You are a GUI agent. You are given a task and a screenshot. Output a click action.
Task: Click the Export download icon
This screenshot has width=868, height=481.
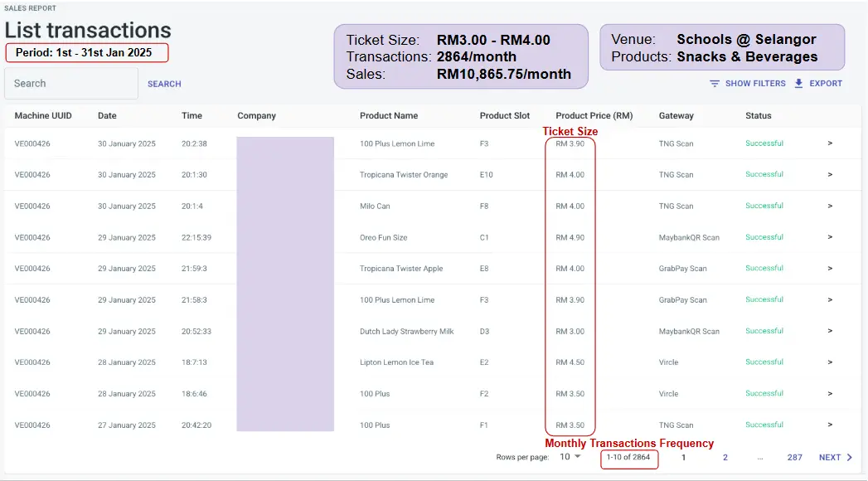click(x=799, y=84)
